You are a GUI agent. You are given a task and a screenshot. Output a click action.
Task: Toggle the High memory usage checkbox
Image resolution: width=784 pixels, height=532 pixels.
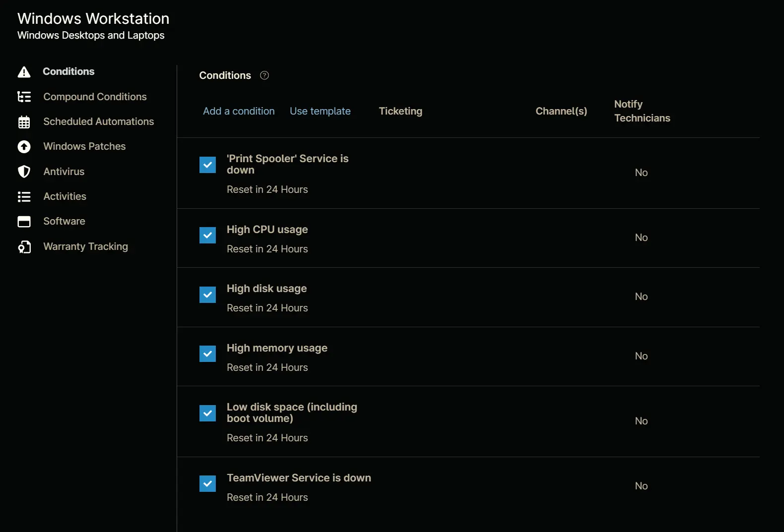pos(207,354)
